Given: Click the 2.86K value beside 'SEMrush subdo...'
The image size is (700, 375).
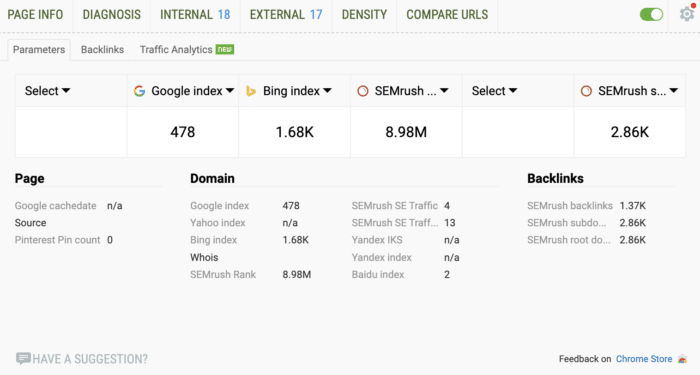Looking at the screenshot, I should pos(633,223).
